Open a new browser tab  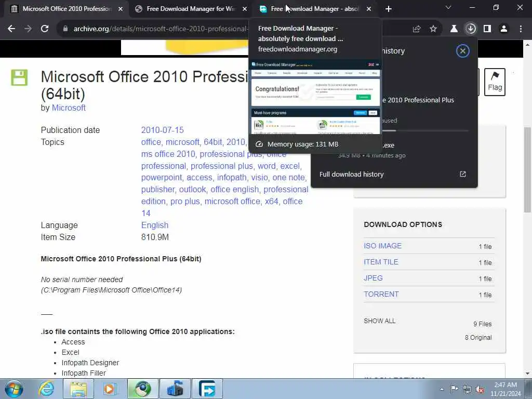point(389,9)
